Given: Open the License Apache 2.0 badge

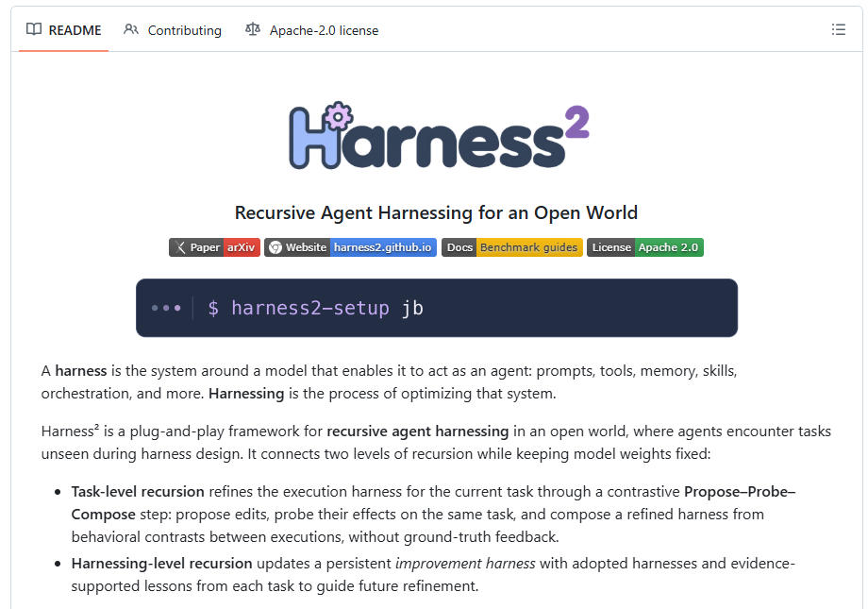Looking at the screenshot, I should (x=645, y=247).
